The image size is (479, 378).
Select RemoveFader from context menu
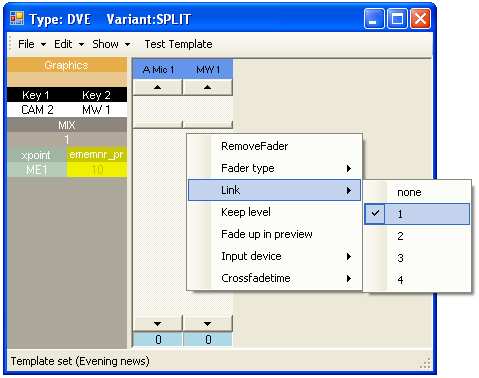(x=274, y=146)
